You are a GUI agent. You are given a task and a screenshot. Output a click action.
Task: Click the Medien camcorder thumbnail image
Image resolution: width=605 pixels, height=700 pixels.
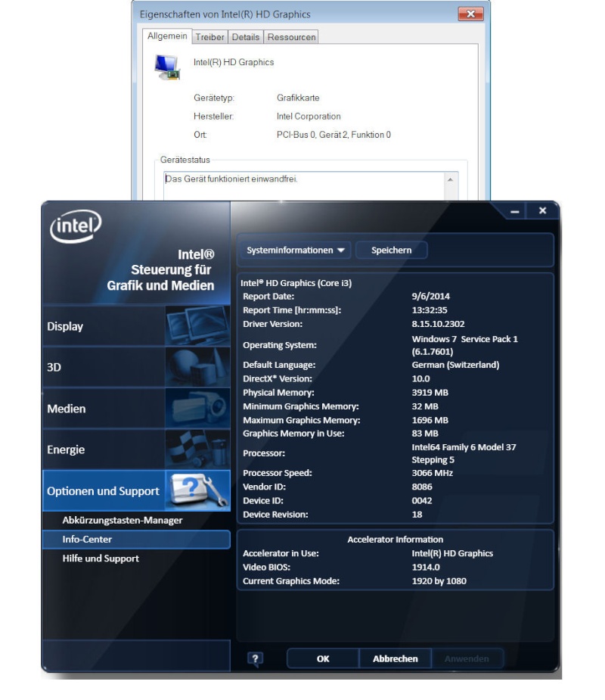pyautogui.click(x=197, y=409)
